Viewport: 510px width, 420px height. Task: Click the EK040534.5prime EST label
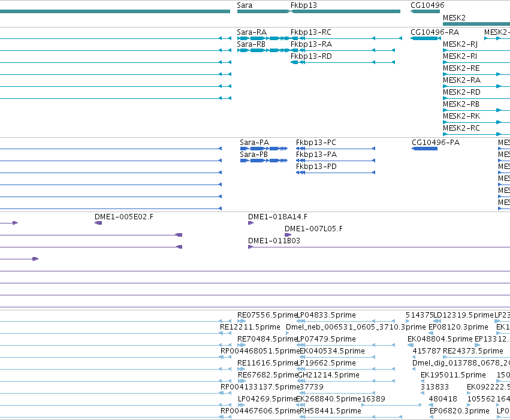tap(332, 351)
